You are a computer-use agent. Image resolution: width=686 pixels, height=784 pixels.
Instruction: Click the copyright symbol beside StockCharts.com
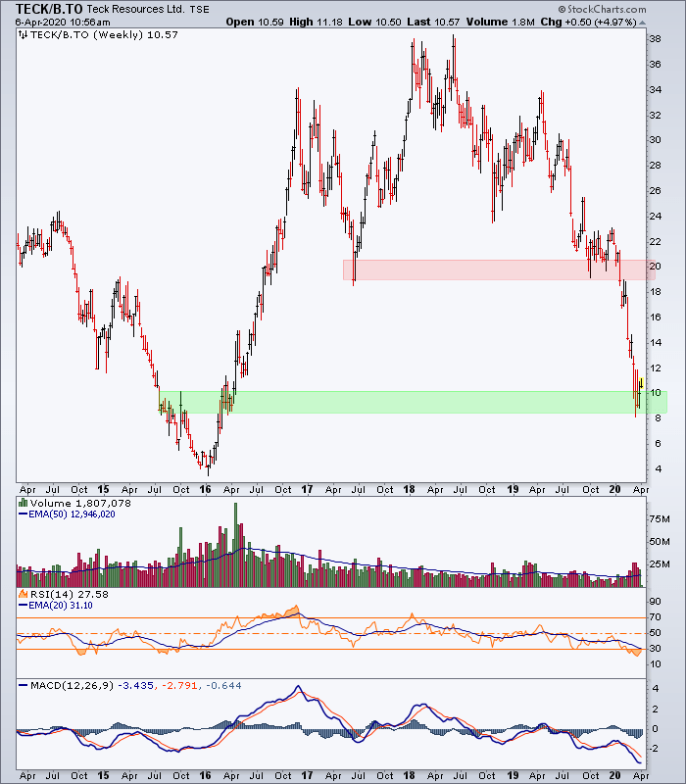pos(562,9)
